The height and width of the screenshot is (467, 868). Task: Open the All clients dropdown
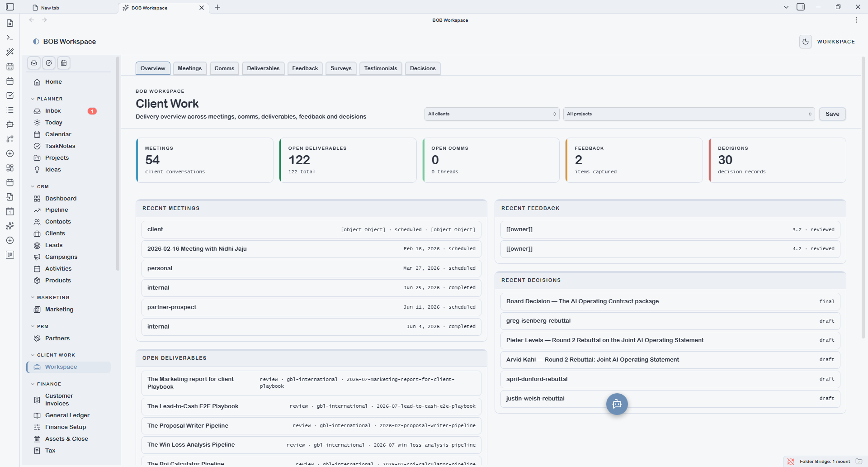[492, 114]
